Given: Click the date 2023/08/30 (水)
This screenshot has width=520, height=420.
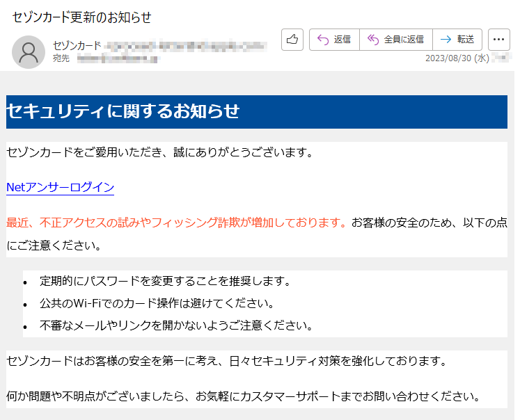Looking at the screenshot, I should [457, 58].
